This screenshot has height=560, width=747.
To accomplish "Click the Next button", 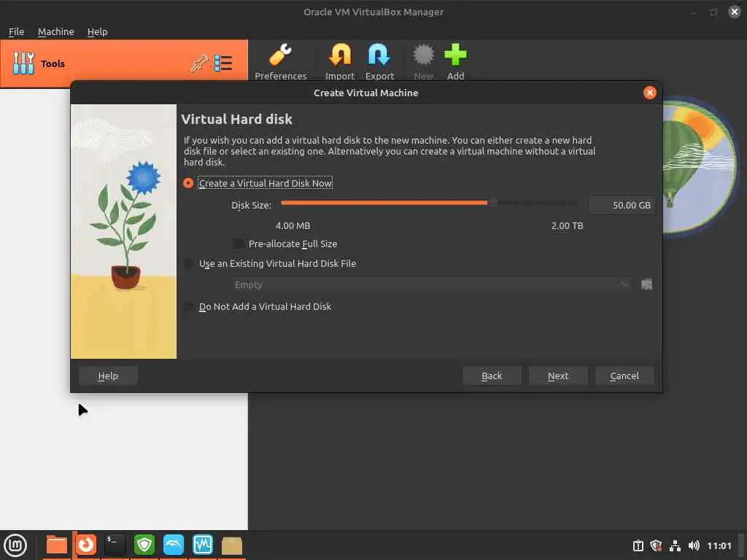I will click(558, 376).
